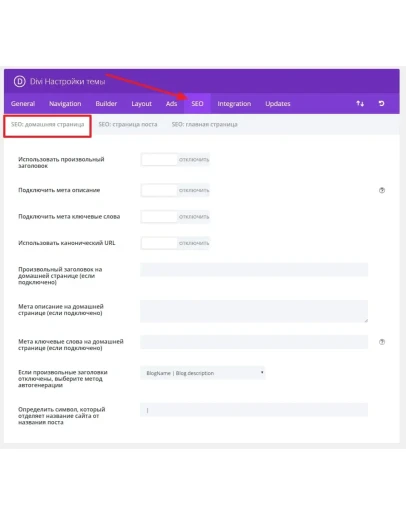Open help icon for meta description toggle
Viewport: 406px width, 516px height.
[x=382, y=190]
